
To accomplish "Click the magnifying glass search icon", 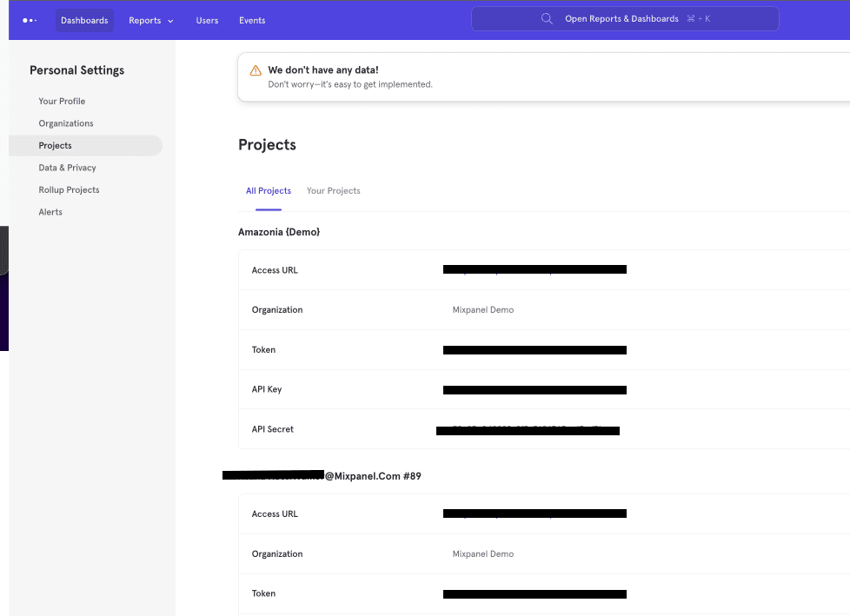I will click(547, 18).
